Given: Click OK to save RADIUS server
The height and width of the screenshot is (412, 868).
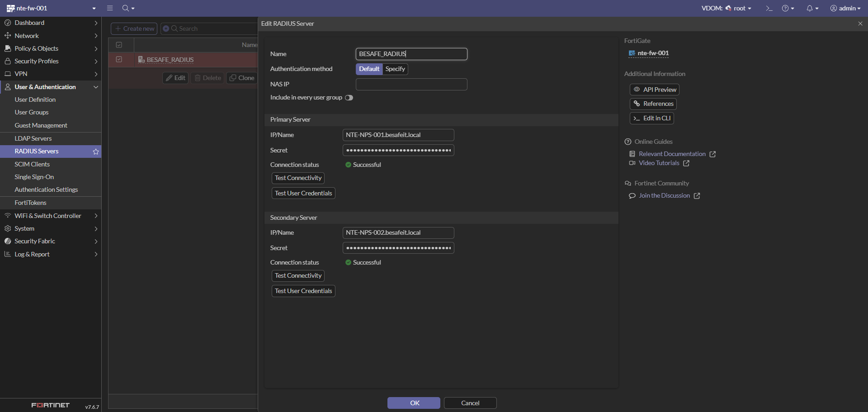Looking at the screenshot, I should [414, 403].
